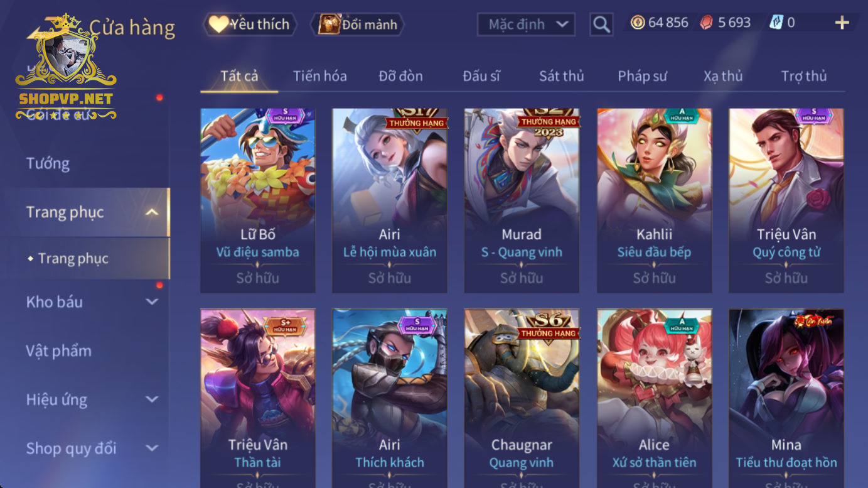Open the Mặc định sort dropdown

point(526,24)
